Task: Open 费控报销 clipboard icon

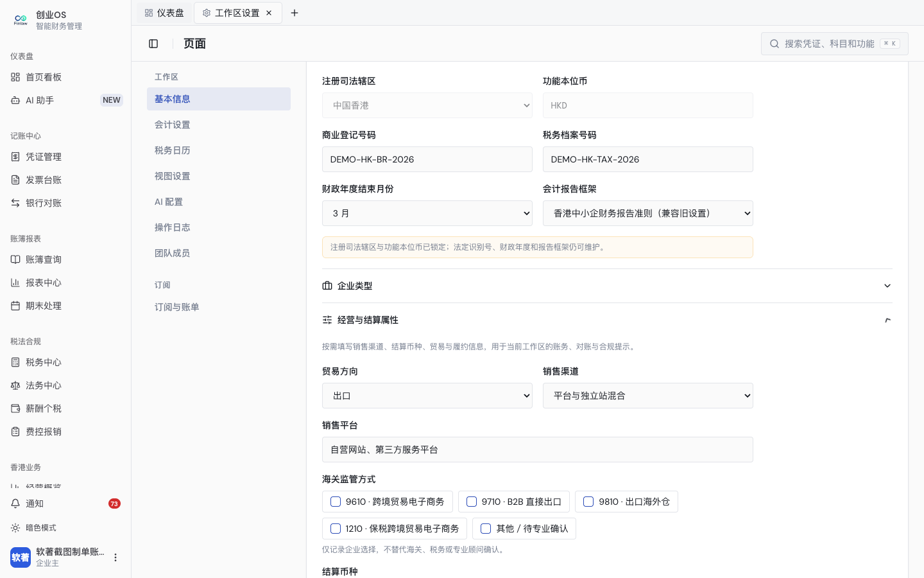Action: pyautogui.click(x=15, y=432)
